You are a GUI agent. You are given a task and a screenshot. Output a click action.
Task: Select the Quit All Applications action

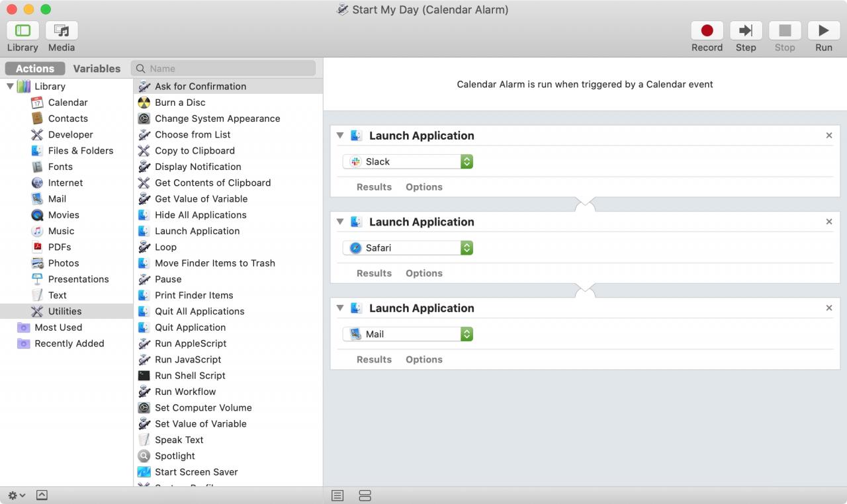pos(228,311)
